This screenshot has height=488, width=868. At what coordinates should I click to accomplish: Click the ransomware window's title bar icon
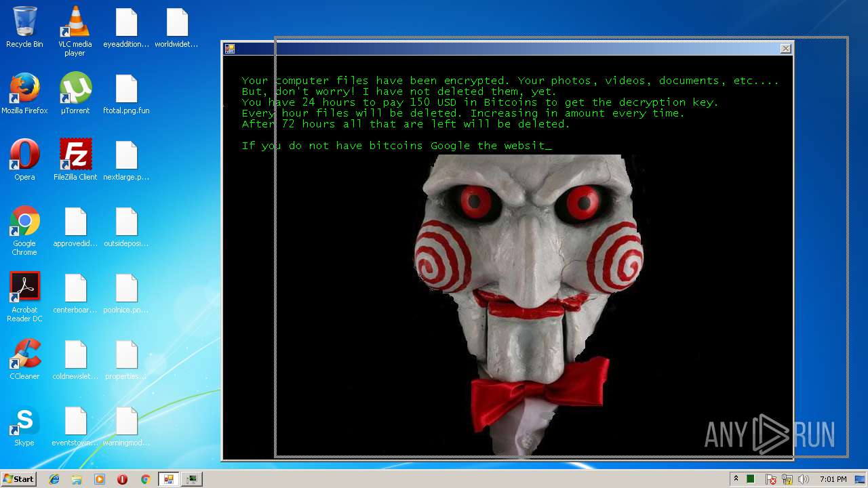click(x=230, y=49)
